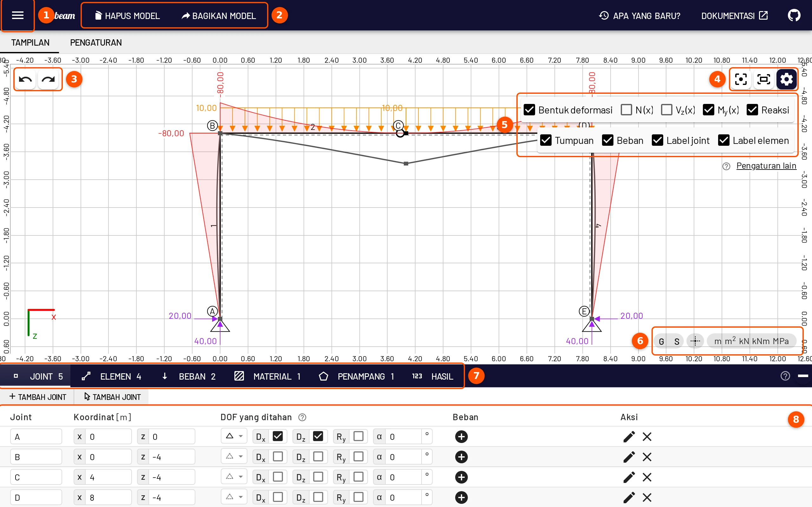Collapse the bottom panel with minus
The width and height of the screenshot is (812, 507).
(802, 376)
